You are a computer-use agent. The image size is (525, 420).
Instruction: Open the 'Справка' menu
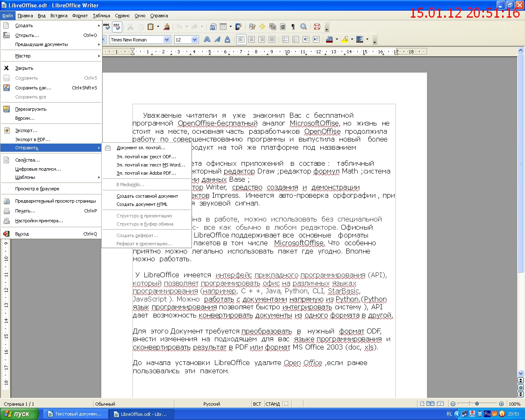coord(159,16)
